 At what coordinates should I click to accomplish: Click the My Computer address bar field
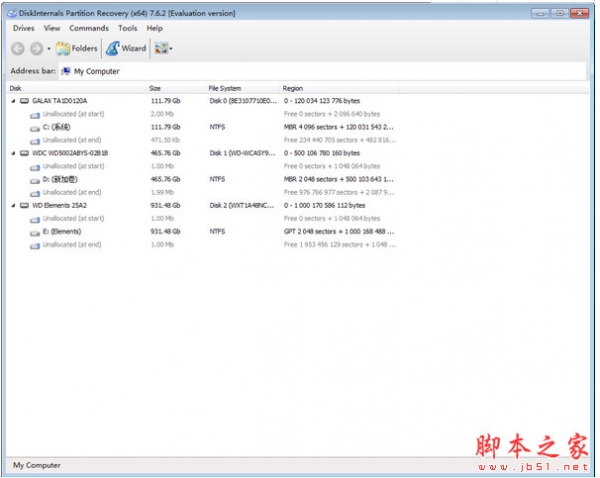point(322,71)
